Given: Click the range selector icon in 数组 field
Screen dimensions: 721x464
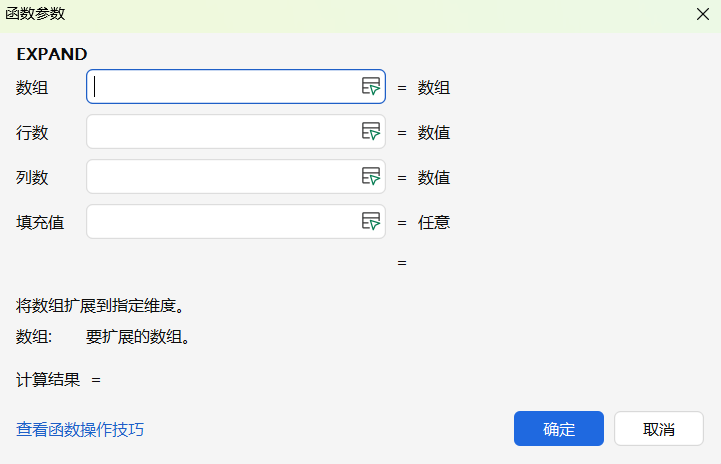Looking at the screenshot, I should [x=371, y=87].
